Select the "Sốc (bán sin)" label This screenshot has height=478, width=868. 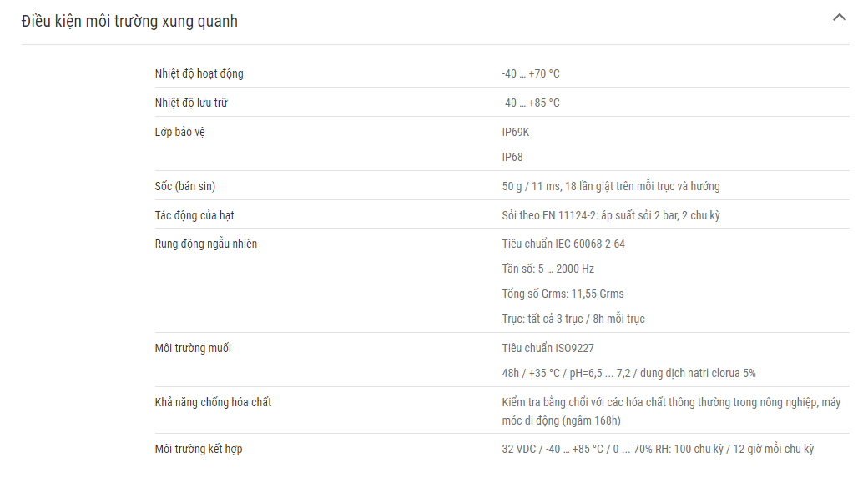click(x=185, y=186)
